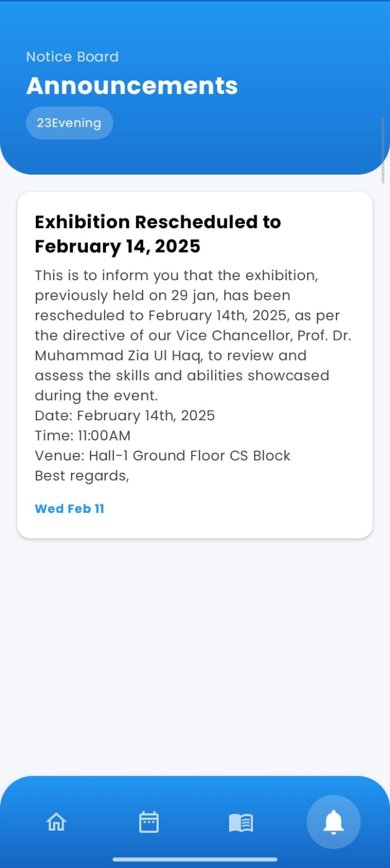This screenshot has height=868, width=390.
Task: Open the book courses icon
Action: pos(241,822)
